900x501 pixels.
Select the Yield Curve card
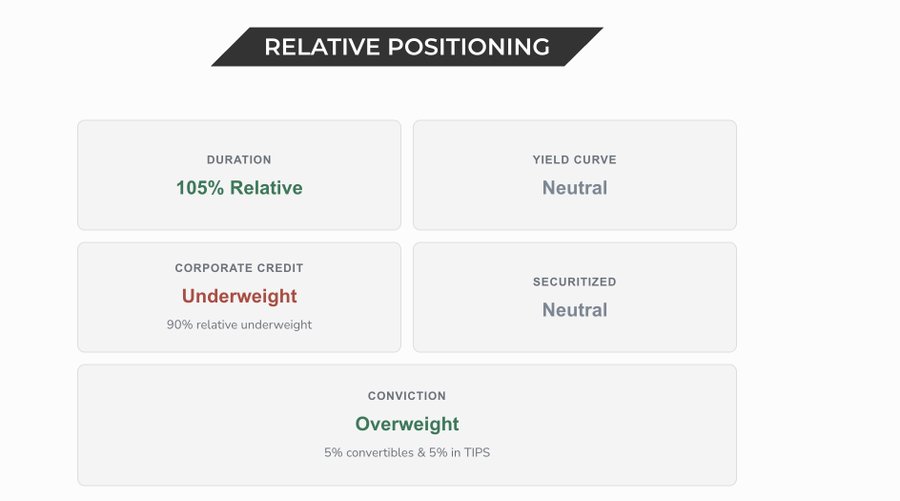click(x=575, y=175)
